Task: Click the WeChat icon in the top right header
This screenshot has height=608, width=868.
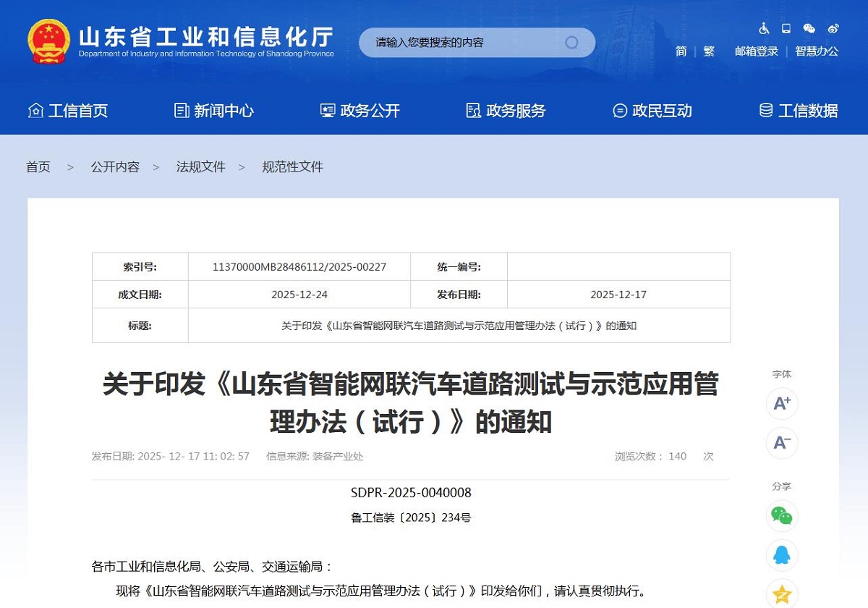Action: [809, 28]
